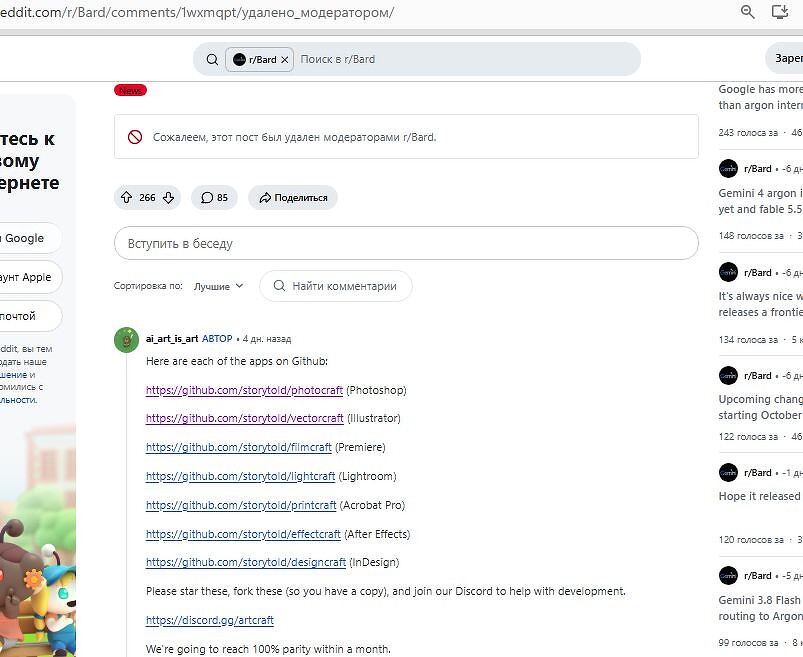Click r/Bard avatar beside 'Gemini 4 argon' post

(728, 168)
